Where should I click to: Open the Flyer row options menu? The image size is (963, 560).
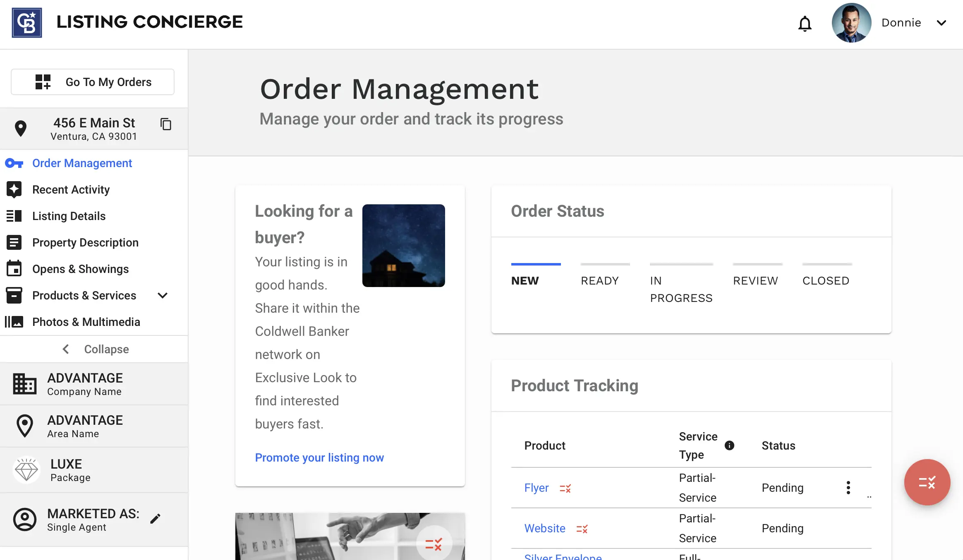pos(848,488)
